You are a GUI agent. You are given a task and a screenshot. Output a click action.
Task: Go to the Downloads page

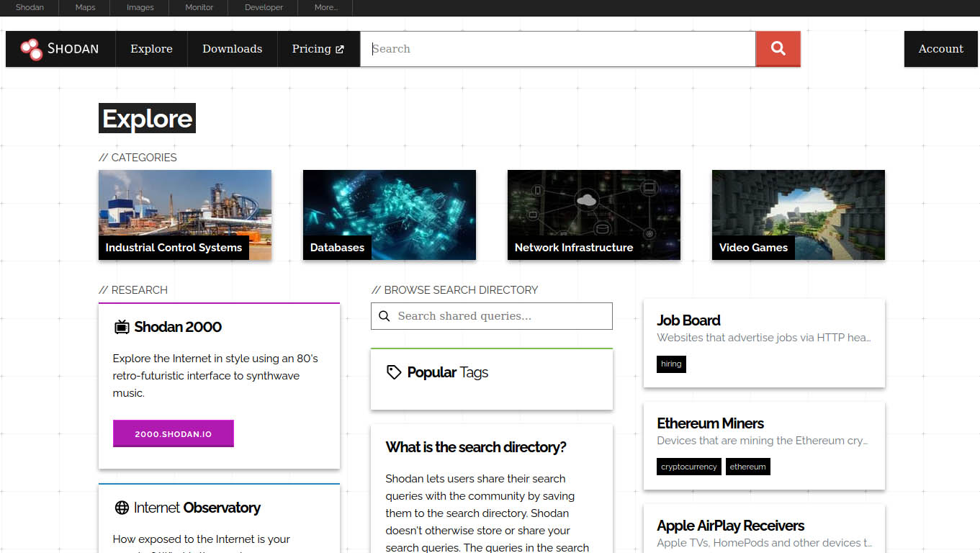pyautogui.click(x=232, y=49)
